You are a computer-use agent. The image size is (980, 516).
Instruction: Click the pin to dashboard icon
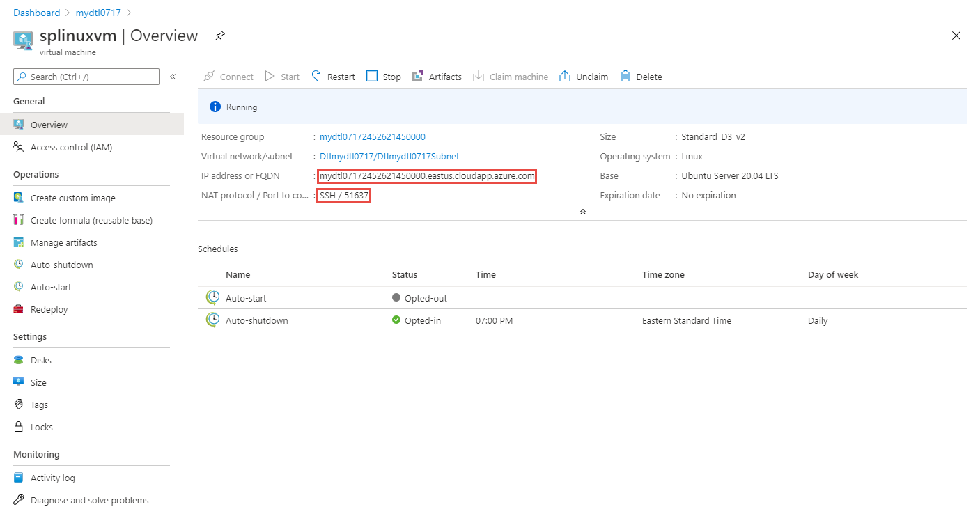[x=220, y=36]
